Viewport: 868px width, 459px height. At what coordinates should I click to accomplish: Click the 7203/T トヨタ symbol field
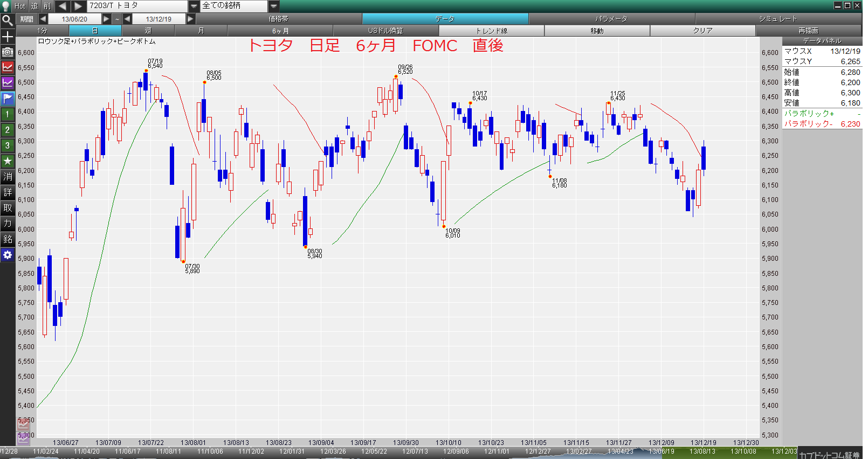pos(137,6)
